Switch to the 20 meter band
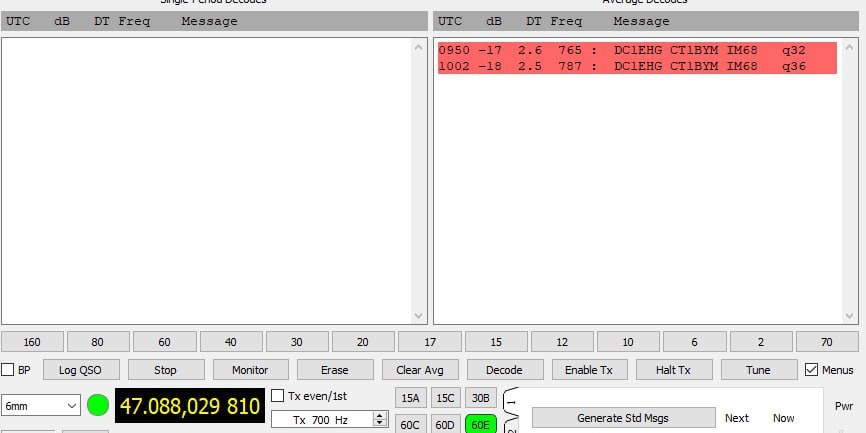 [x=363, y=342]
